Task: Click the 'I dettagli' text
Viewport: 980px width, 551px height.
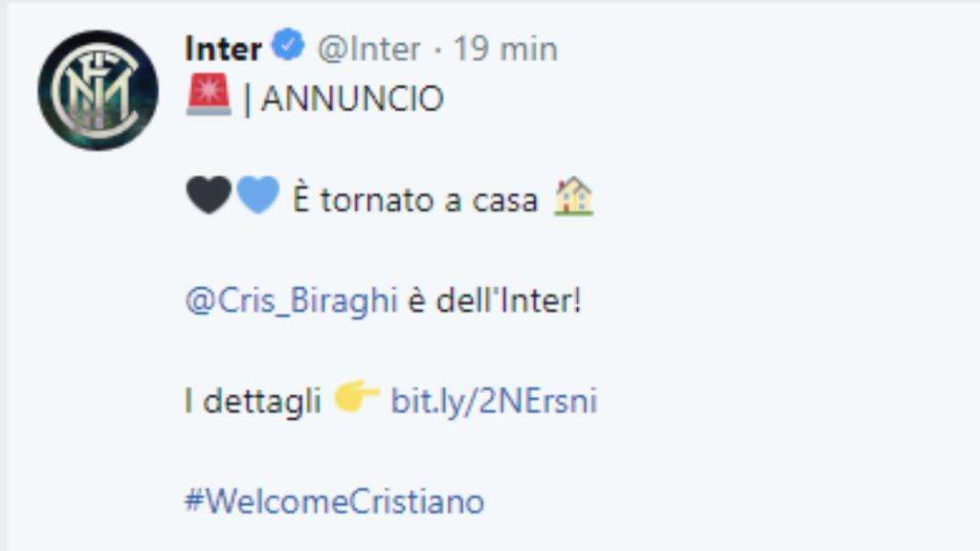Action: point(253,401)
